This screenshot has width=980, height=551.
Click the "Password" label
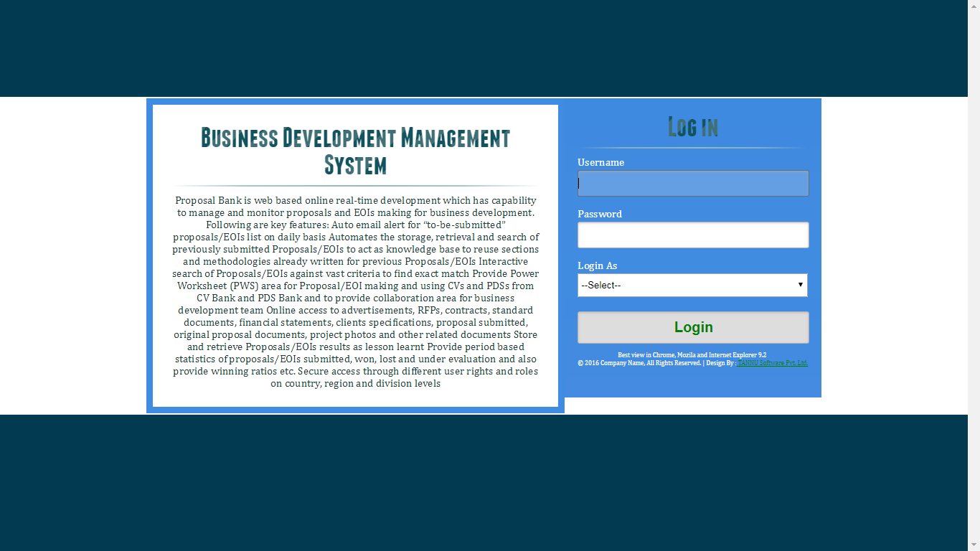(x=600, y=214)
